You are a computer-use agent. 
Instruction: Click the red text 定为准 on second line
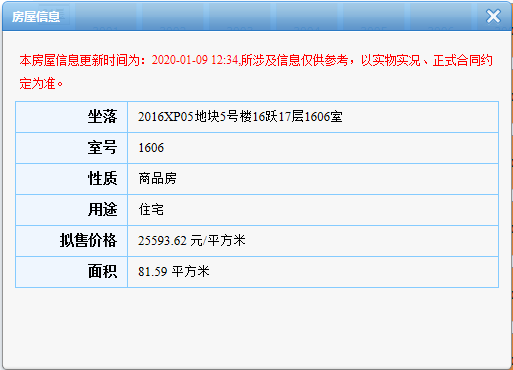pyautogui.click(x=37, y=83)
